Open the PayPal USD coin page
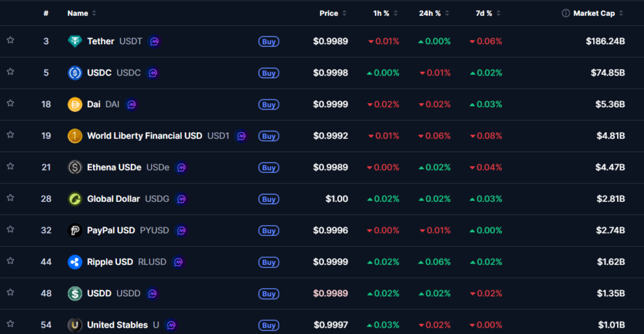 click(111, 230)
